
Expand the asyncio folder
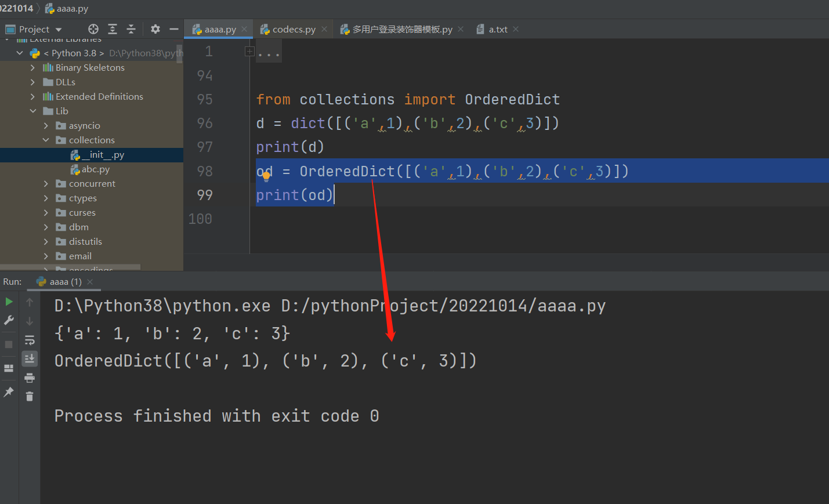(46, 125)
